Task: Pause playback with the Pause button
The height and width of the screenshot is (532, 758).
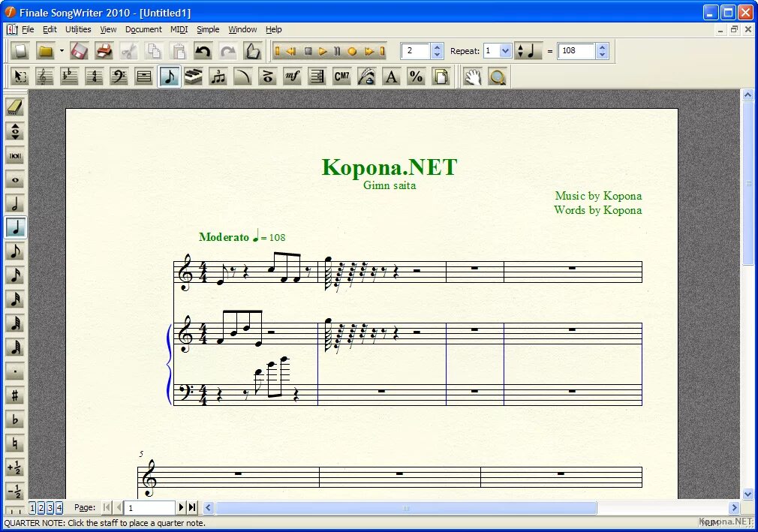Action: [337, 51]
